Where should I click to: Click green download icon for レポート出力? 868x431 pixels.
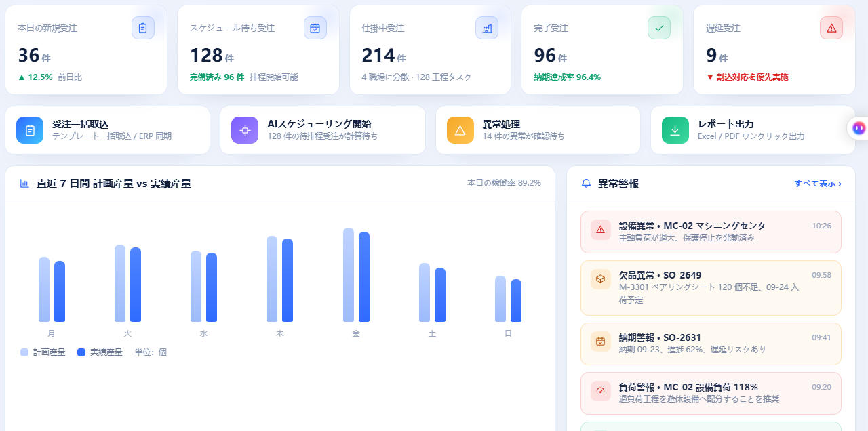675,130
